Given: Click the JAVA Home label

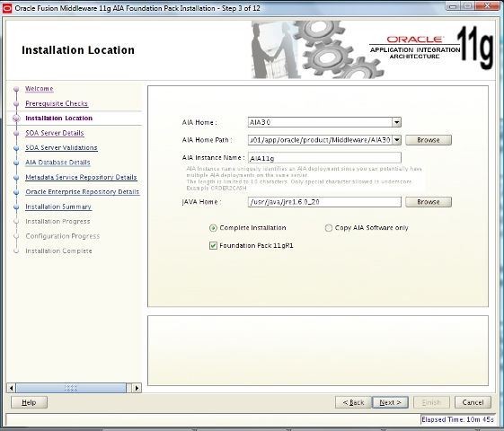Looking at the screenshot, I should [x=201, y=202].
